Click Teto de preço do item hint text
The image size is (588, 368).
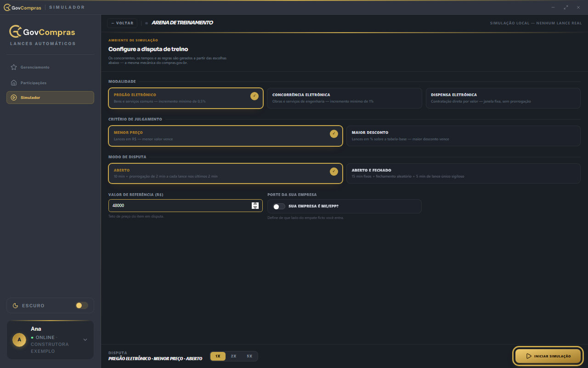tap(136, 216)
